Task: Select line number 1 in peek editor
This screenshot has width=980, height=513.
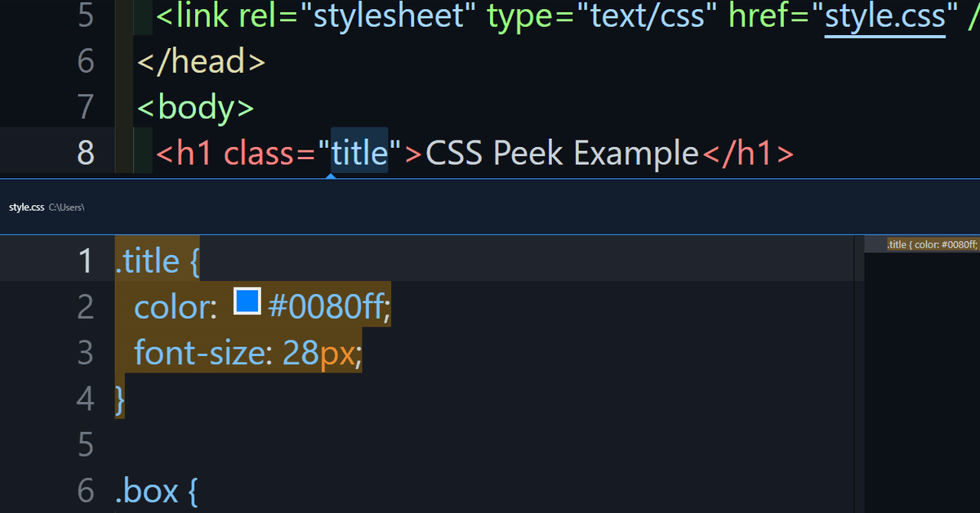Action: click(85, 261)
